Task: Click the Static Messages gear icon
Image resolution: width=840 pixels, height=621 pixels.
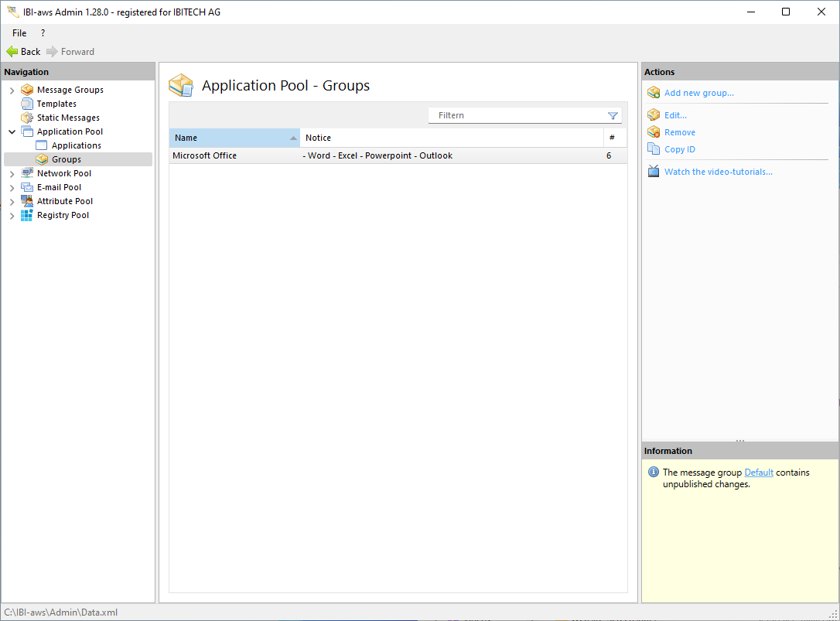Action: [27, 118]
